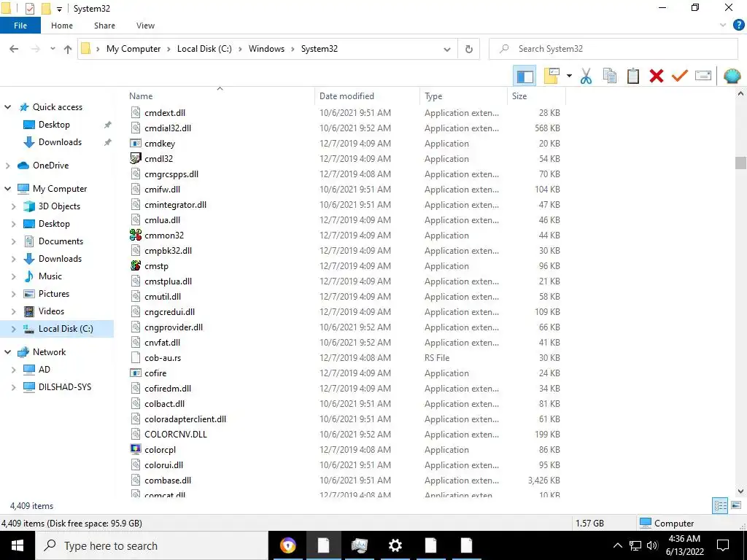
Task: Go up one folder level arrow
Action: tap(68, 49)
